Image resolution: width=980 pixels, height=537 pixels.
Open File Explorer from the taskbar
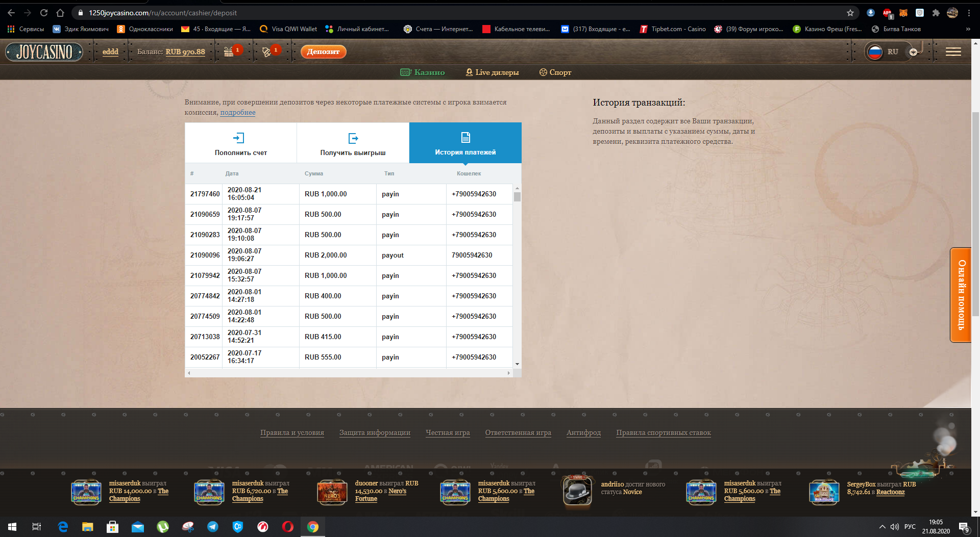point(88,527)
